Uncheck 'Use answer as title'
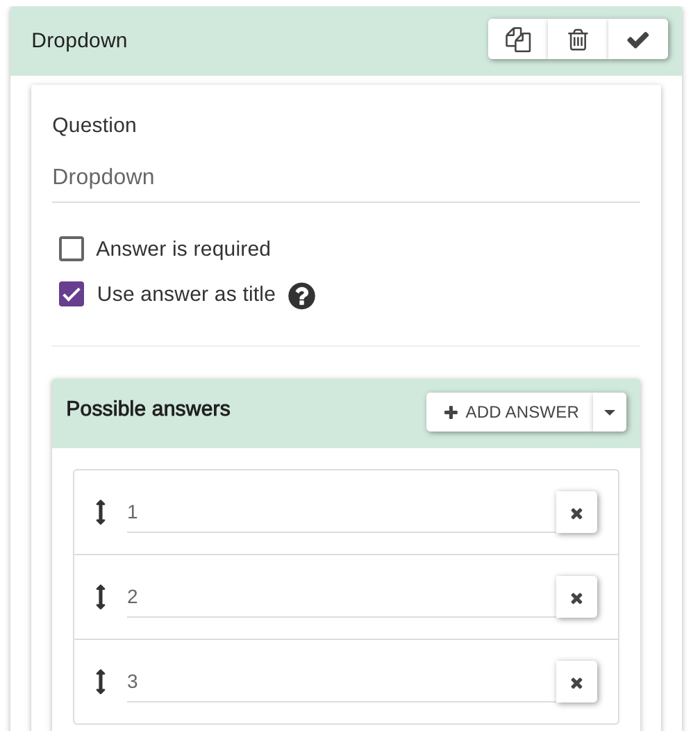Screen dimensions: 700x731 pyautogui.click(x=72, y=294)
